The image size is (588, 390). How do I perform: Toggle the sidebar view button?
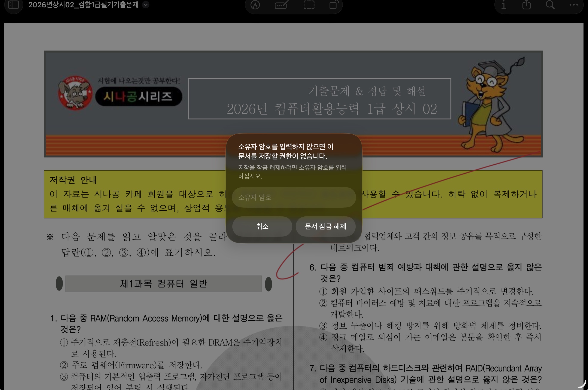[13, 5]
